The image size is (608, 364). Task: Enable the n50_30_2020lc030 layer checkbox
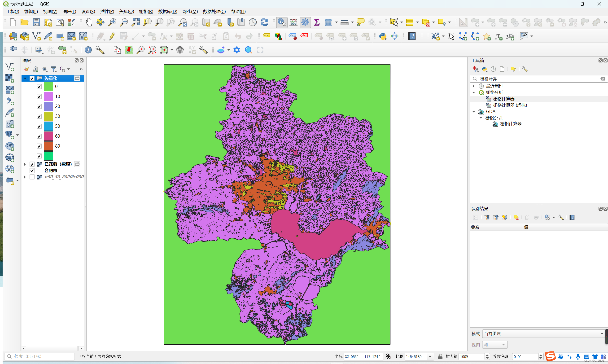(32, 177)
